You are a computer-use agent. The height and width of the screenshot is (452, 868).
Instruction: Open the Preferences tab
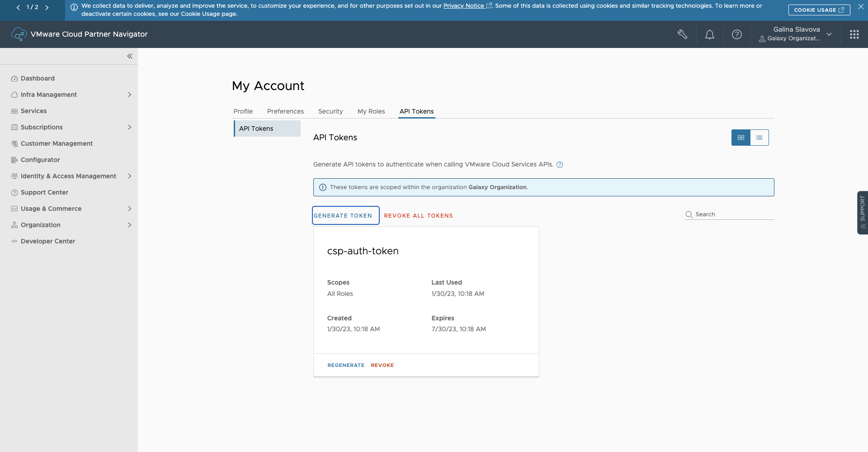point(285,111)
